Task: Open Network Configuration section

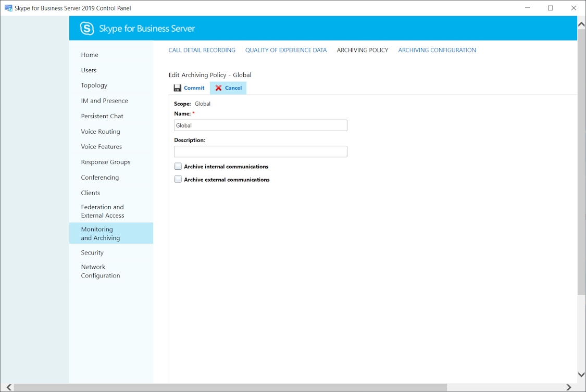Action: click(x=101, y=271)
